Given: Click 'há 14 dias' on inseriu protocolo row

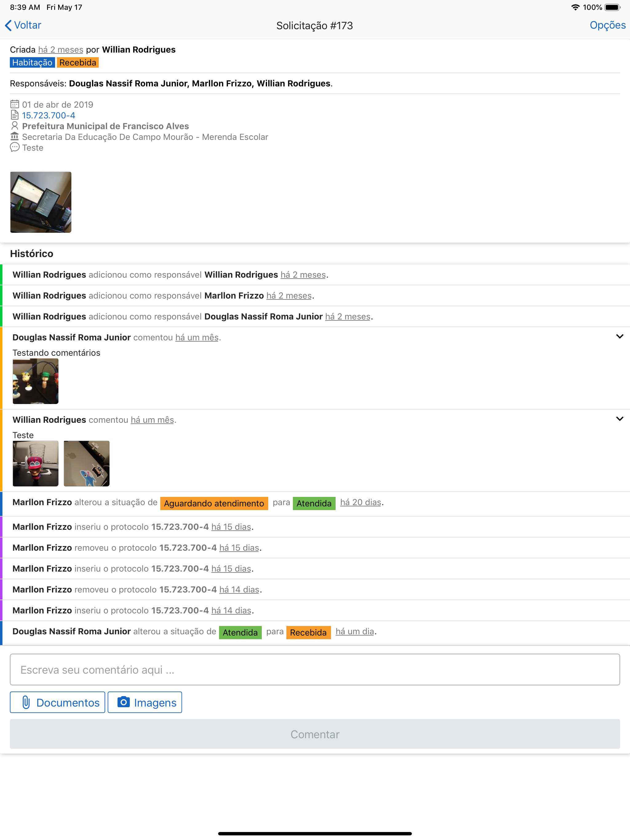Looking at the screenshot, I should pyautogui.click(x=231, y=611).
